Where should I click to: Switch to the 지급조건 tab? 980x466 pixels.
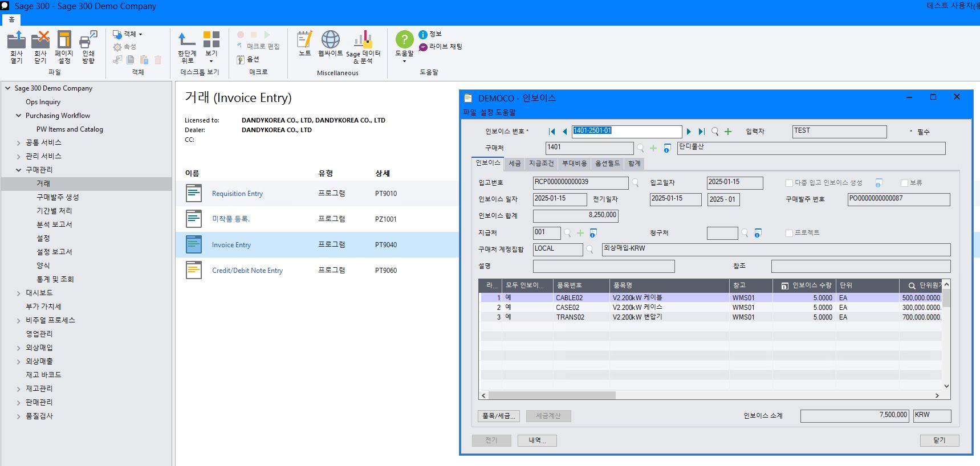542,163
